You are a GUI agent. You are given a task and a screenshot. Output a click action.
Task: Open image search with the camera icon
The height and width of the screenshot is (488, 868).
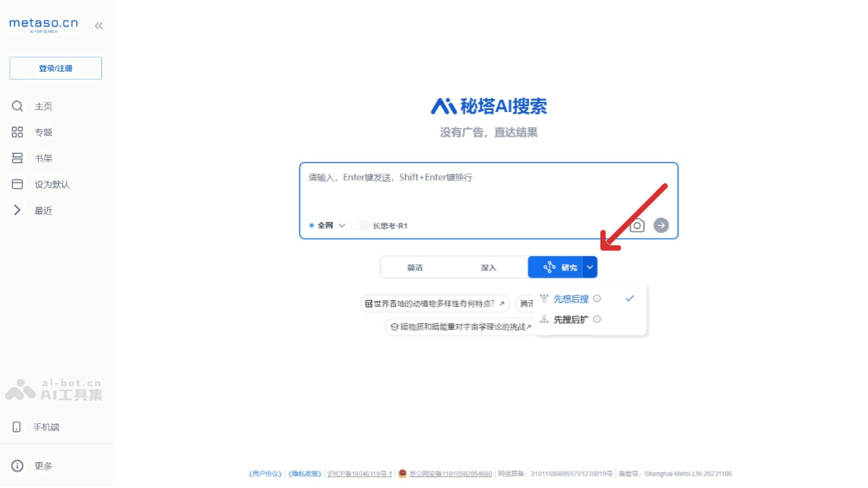point(637,225)
